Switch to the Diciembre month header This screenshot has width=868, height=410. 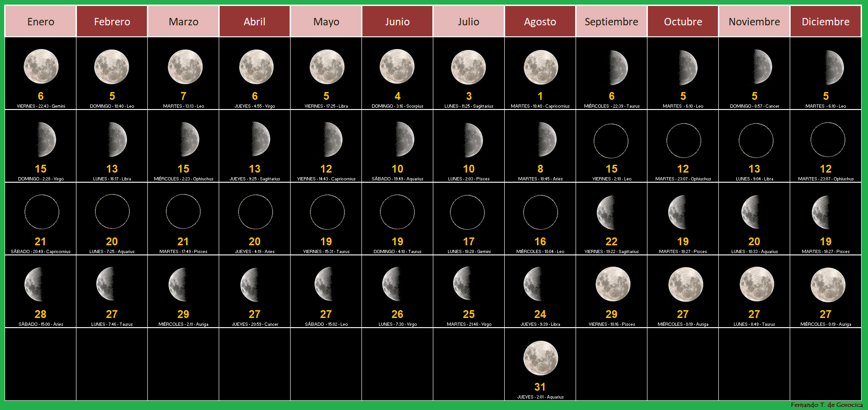(x=826, y=21)
